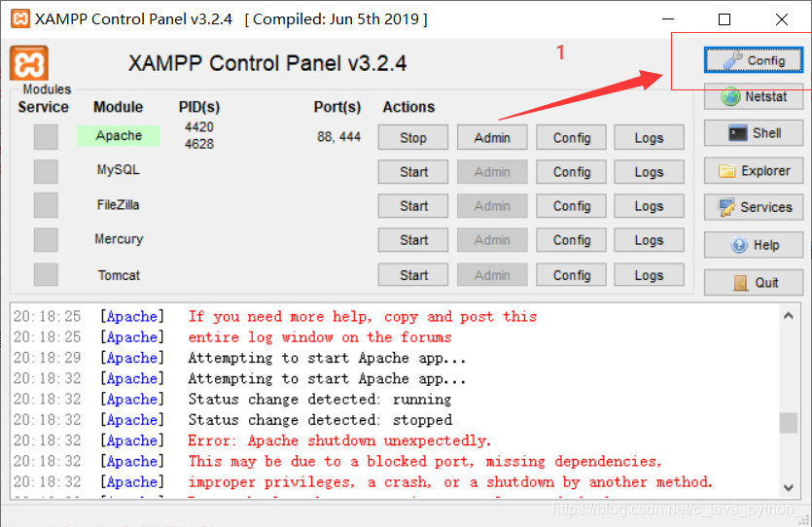The image size is (812, 527).
Task: Open the Apache Logs menu
Action: [650, 138]
